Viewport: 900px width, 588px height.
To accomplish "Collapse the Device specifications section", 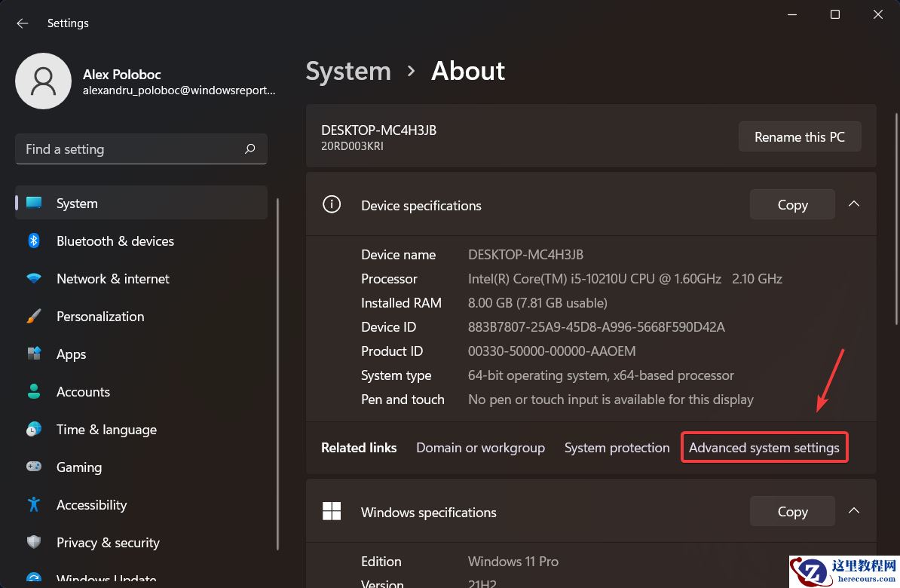I will pos(854,204).
